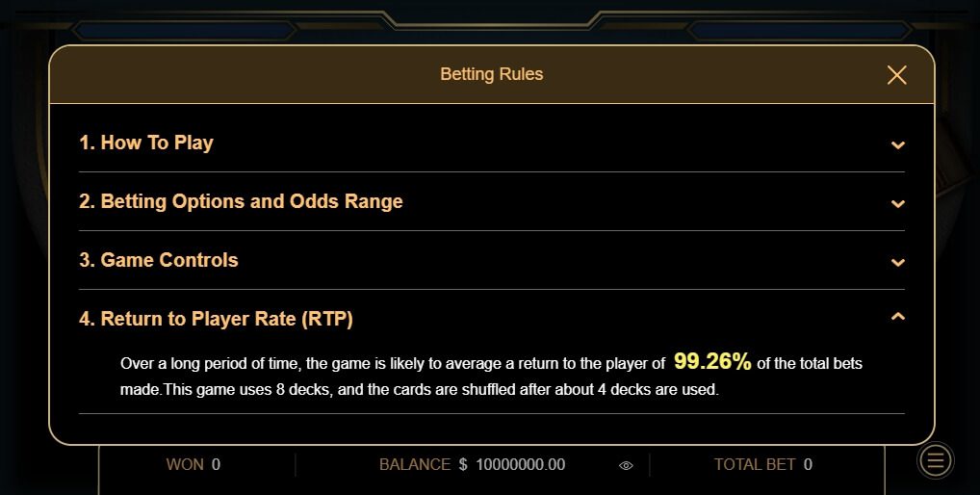
Task: Collapse Return to Player Rate chevron
Action: point(897,317)
